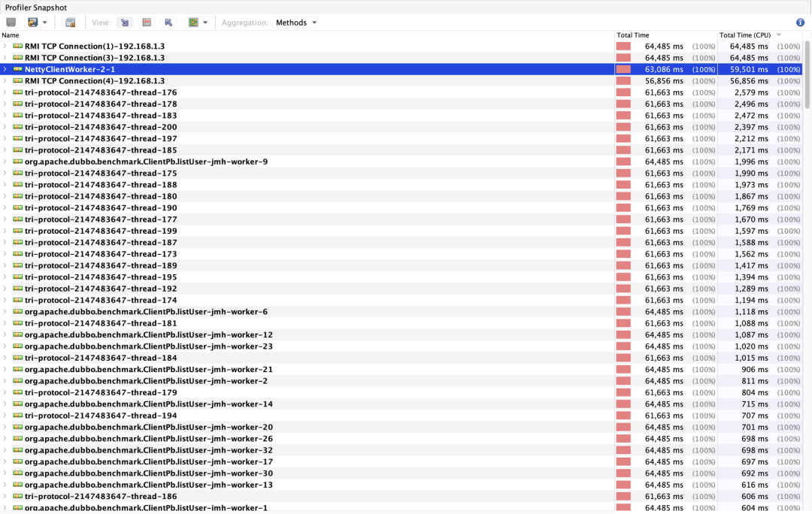The image size is (812, 514).
Task: Click thread icon of tri-protocol thread-185
Action: coord(17,150)
